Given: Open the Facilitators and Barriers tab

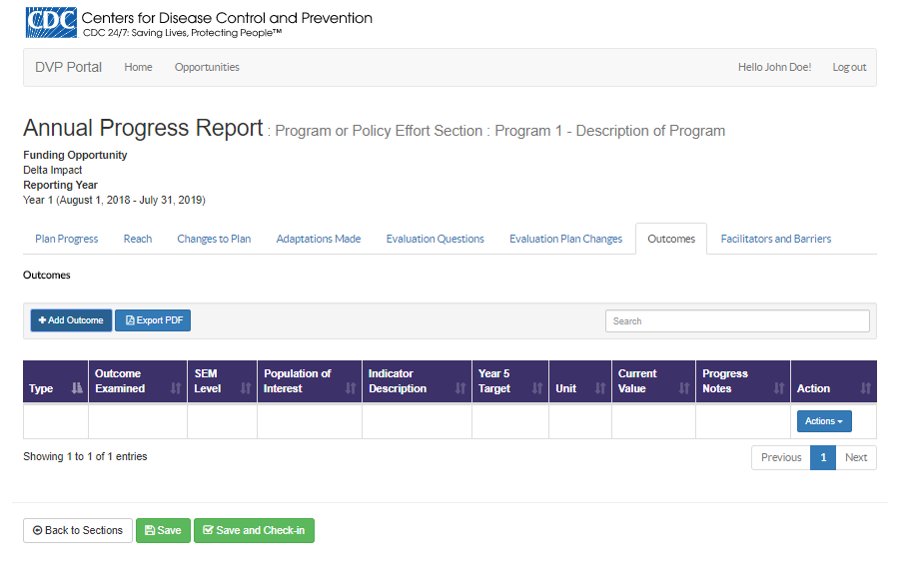Looking at the screenshot, I should point(775,239).
